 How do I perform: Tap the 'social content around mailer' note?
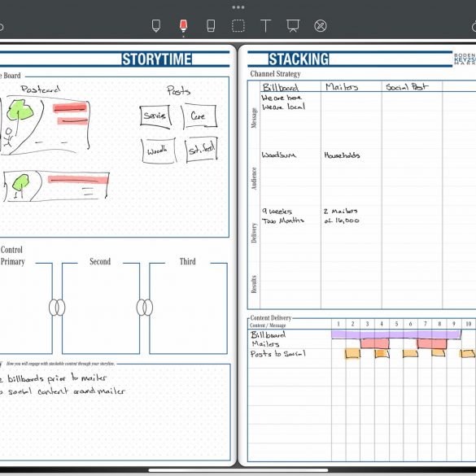click(67, 391)
